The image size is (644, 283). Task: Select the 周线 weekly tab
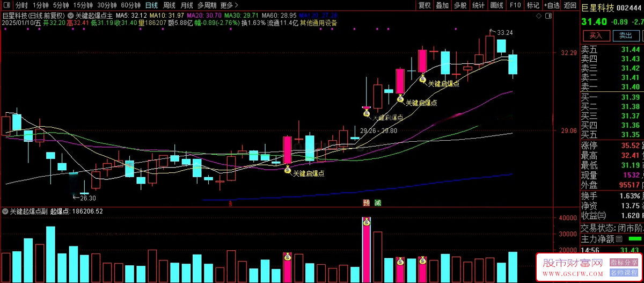pos(169,5)
